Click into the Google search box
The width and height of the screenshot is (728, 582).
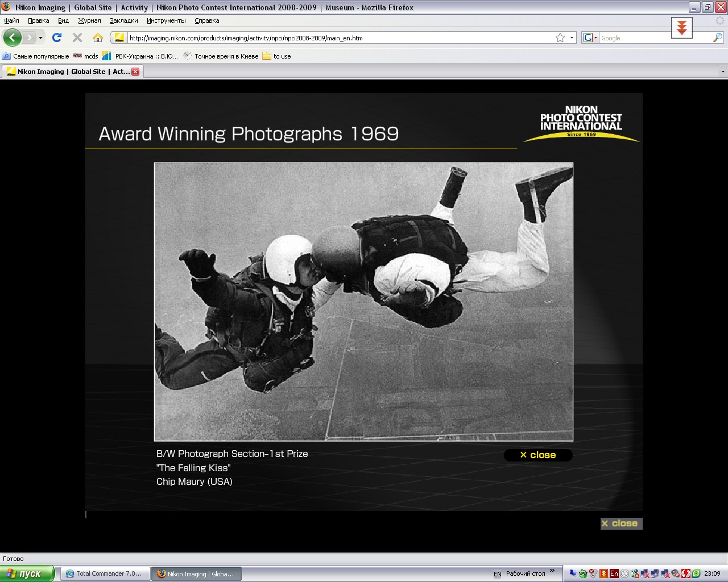(x=655, y=38)
